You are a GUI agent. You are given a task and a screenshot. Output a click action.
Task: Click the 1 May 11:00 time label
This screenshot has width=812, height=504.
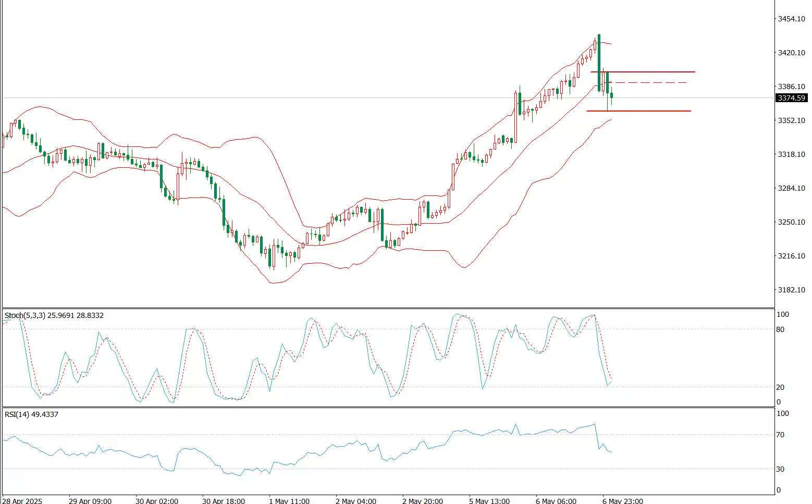click(x=288, y=500)
